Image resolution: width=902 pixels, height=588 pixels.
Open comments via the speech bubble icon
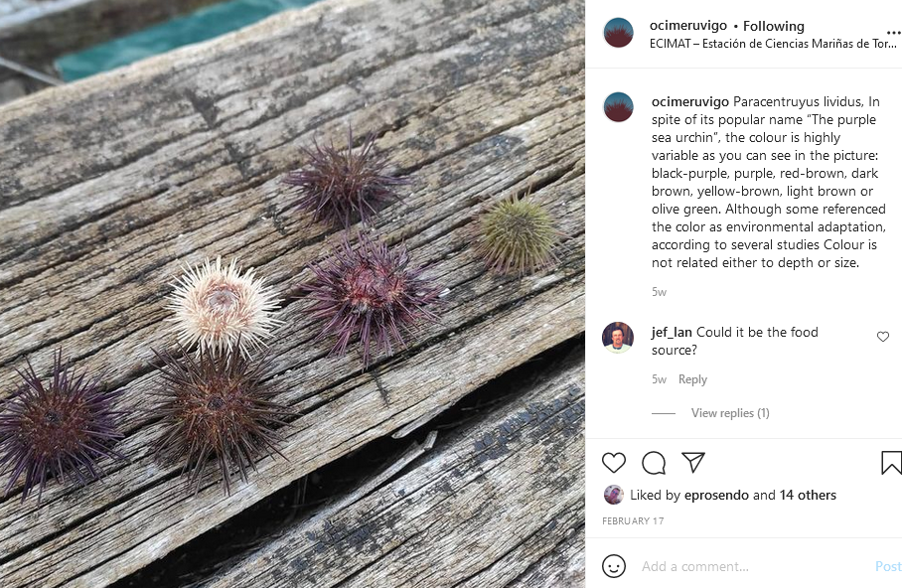pos(654,463)
